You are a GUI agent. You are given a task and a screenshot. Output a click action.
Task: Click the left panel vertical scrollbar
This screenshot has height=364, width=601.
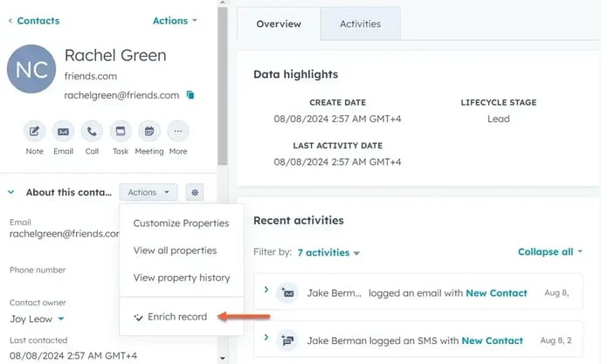pos(222,86)
